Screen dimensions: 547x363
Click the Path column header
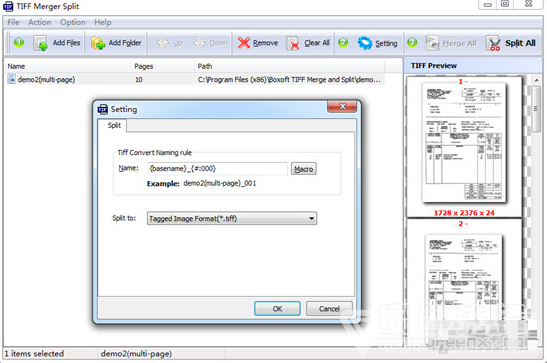205,66
